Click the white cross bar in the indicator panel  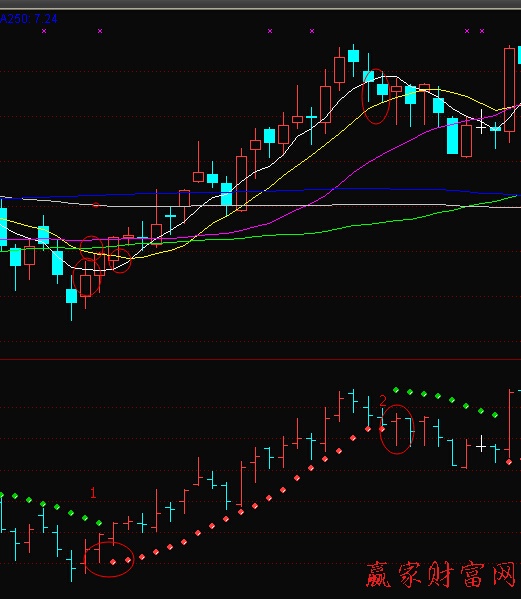[481, 444]
